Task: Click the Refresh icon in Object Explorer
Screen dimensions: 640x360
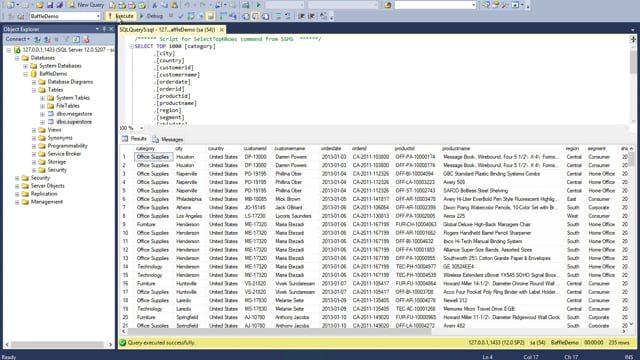Action: 76,39
